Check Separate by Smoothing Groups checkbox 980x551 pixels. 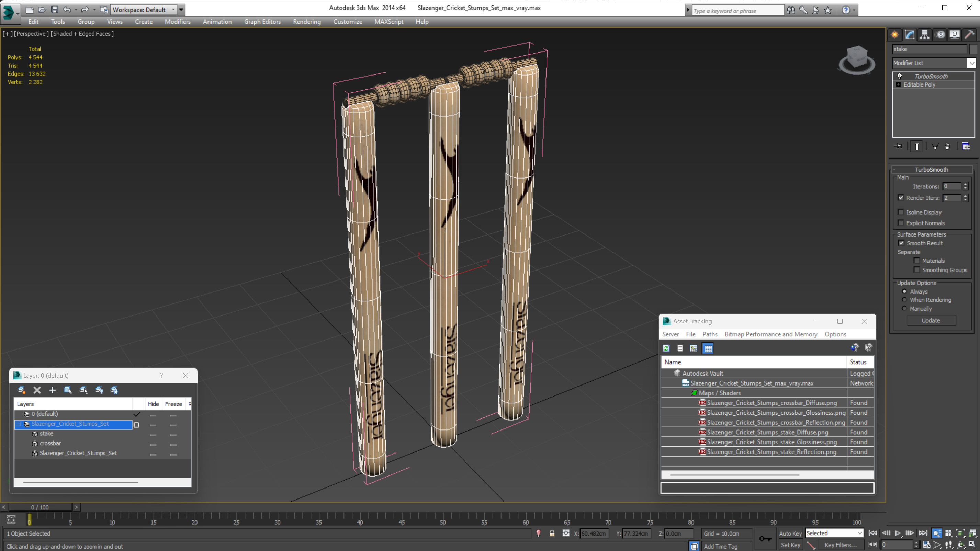point(917,269)
